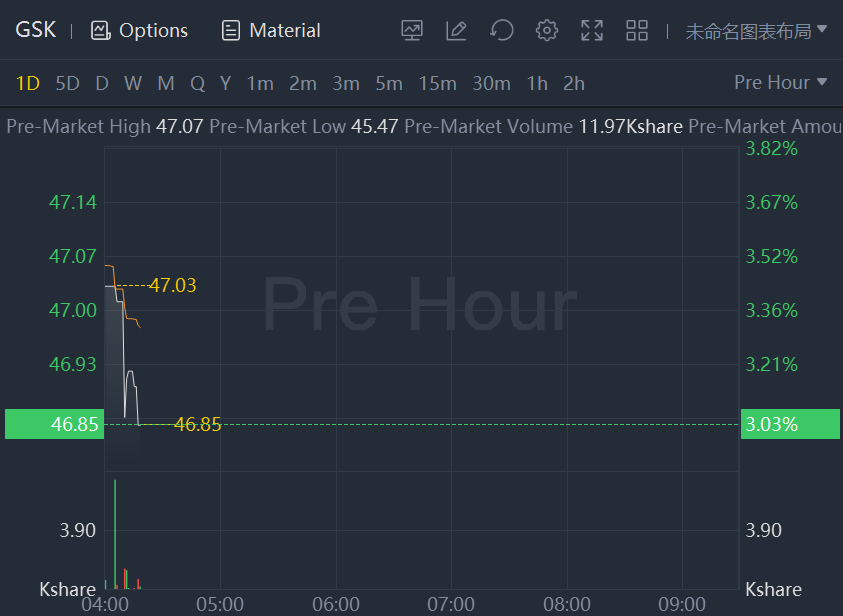Click the Options chain icon
This screenshot has width=843, height=616.
[x=100, y=30]
